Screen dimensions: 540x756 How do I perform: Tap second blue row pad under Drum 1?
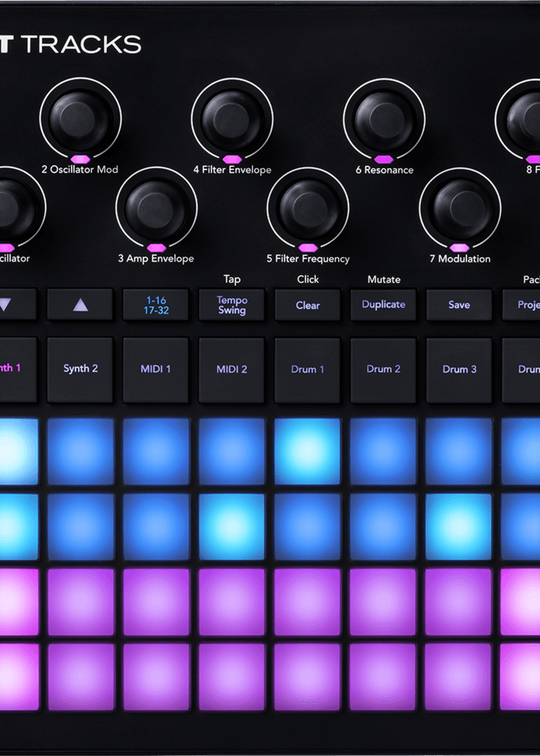pyautogui.click(x=307, y=527)
